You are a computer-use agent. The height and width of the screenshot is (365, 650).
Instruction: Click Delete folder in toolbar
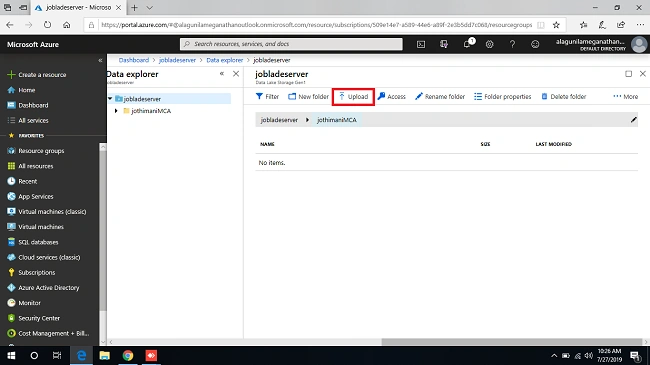pyautogui.click(x=564, y=97)
